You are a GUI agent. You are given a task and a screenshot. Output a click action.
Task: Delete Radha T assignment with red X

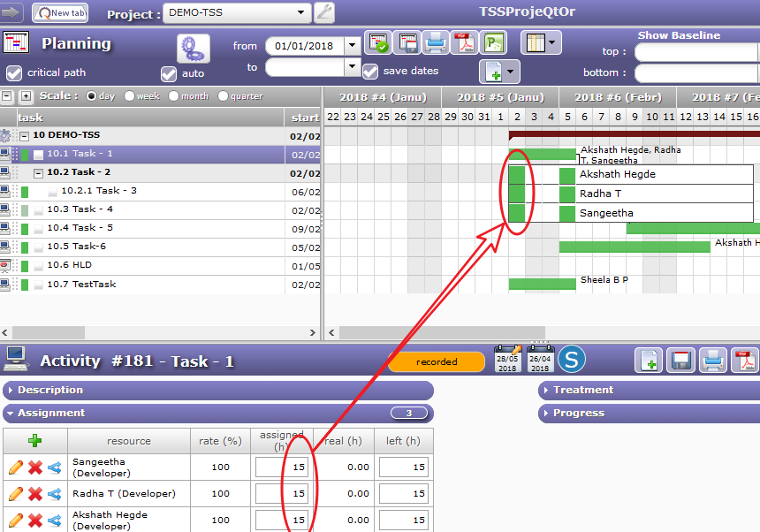(35, 494)
